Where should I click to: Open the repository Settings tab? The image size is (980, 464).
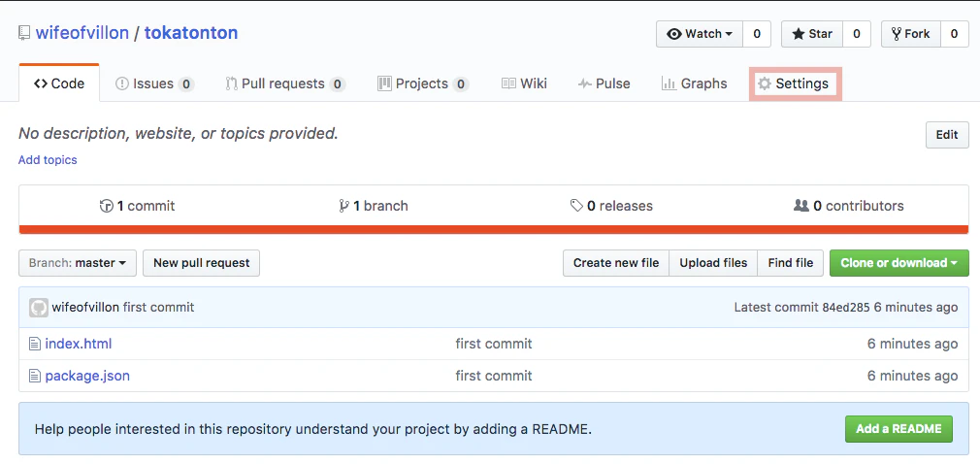796,83
